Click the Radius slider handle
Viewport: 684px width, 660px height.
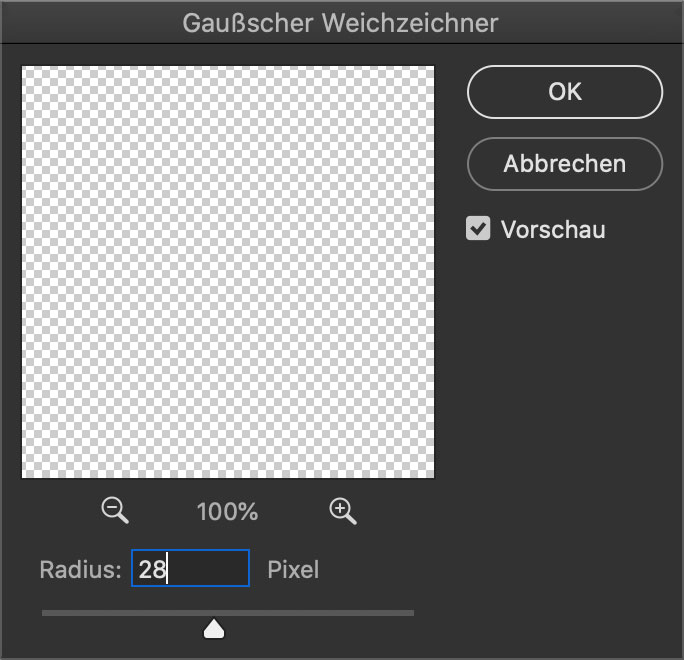(x=214, y=629)
